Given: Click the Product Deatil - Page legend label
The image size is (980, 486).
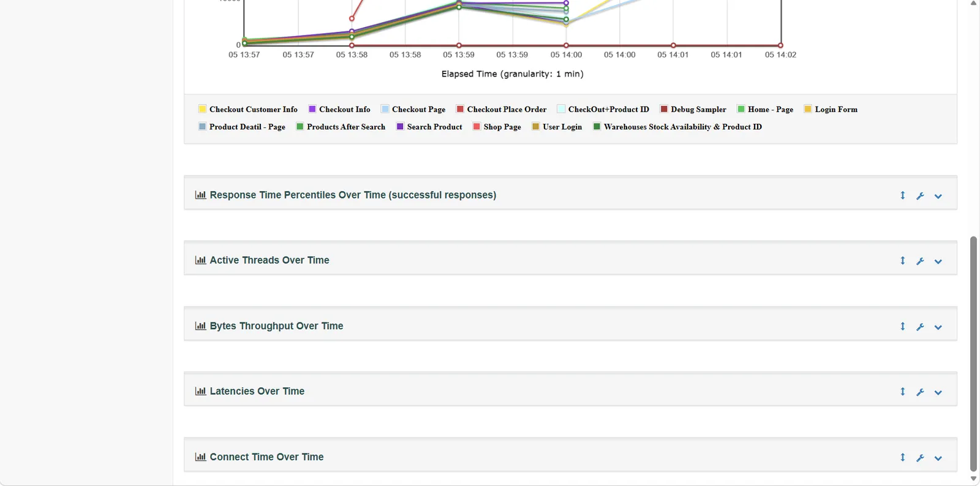Looking at the screenshot, I should [x=247, y=127].
